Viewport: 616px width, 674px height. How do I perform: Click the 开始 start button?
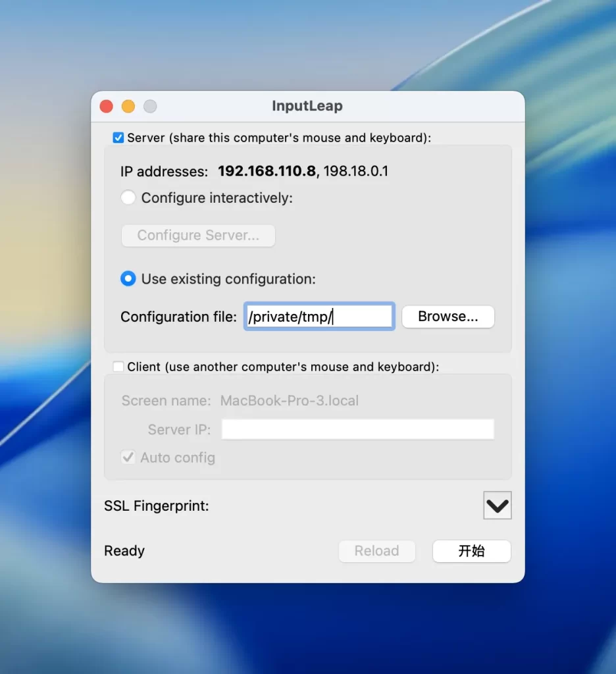coord(471,551)
